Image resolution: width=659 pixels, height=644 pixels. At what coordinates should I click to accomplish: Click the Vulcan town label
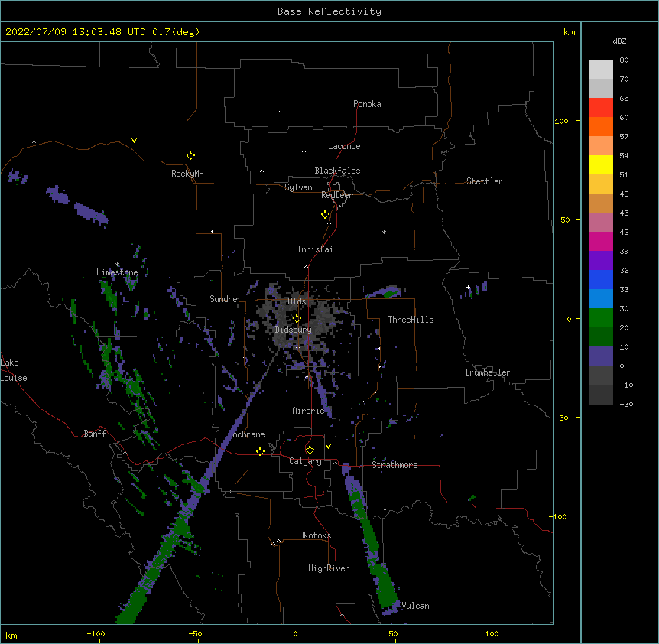[x=415, y=606]
